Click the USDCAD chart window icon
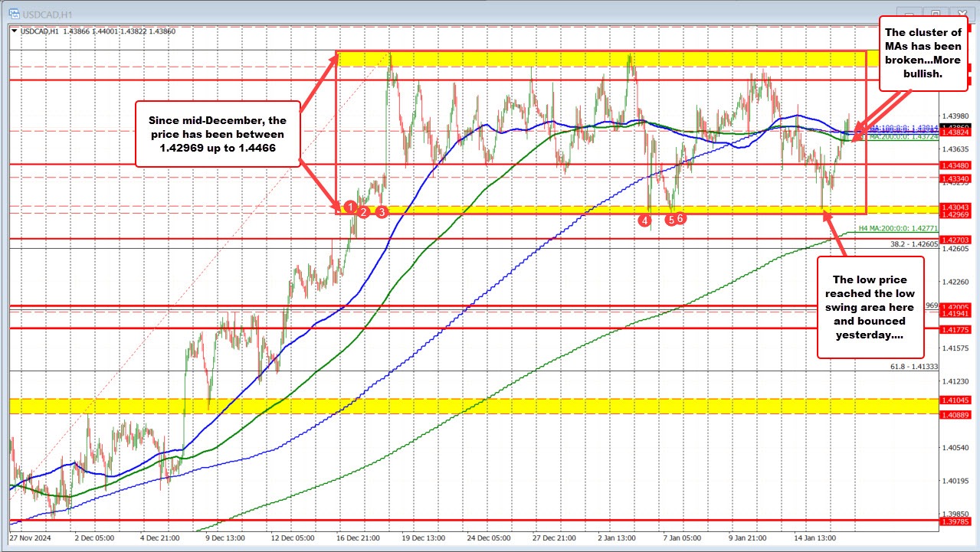This screenshot has width=980, height=552. click(14, 11)
